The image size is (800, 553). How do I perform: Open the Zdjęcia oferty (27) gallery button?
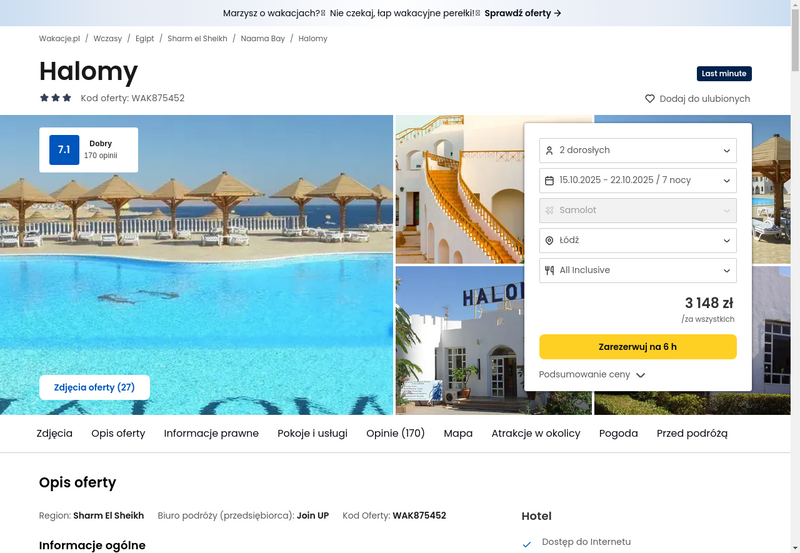[x=94, y=387]
